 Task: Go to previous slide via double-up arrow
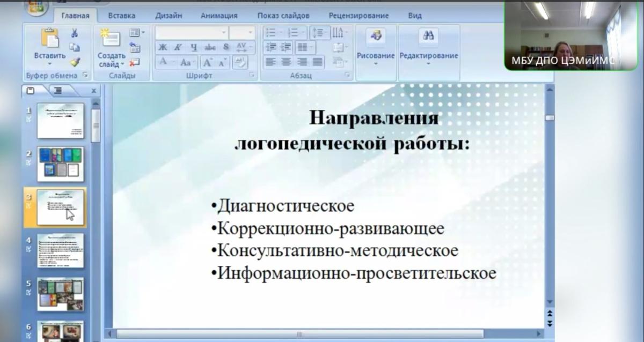[x=550, y=314]
